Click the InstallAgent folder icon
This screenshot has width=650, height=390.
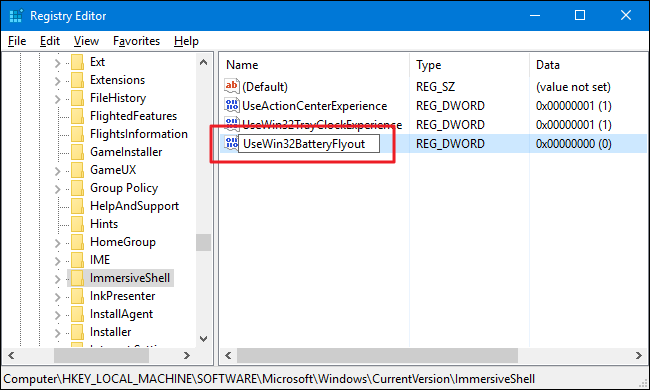click(x=78, y=314)
